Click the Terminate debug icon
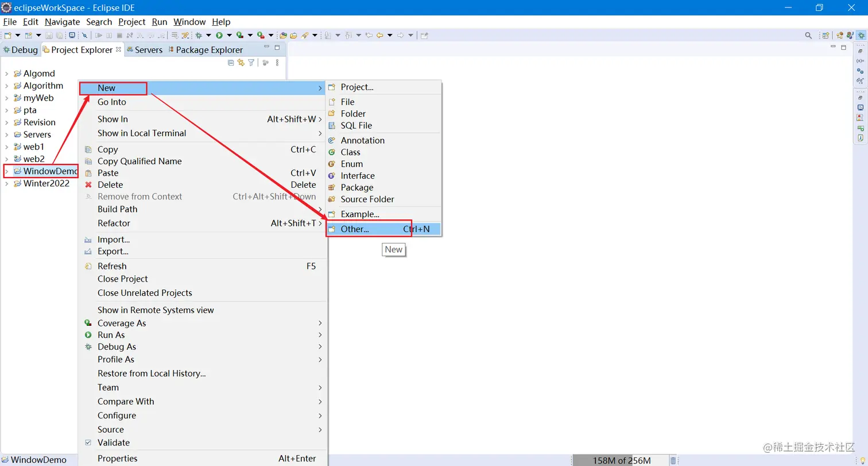Viewport: 868px width, 466px height. 119,35
